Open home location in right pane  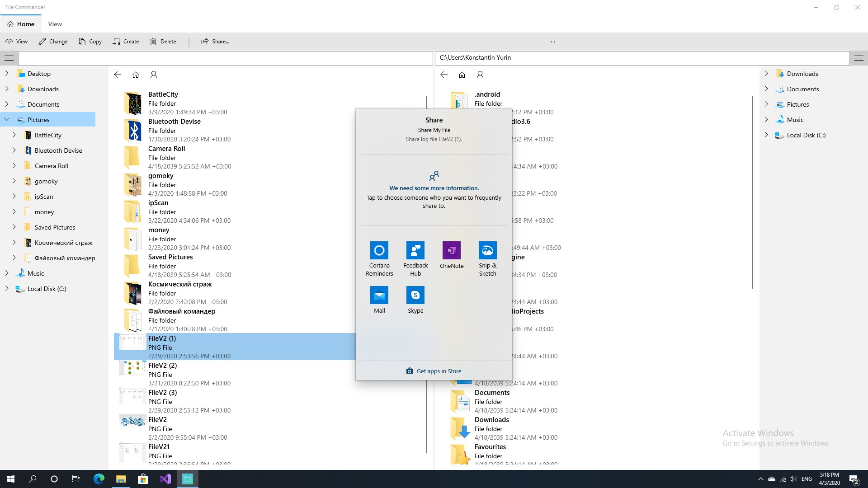point(462,75)
